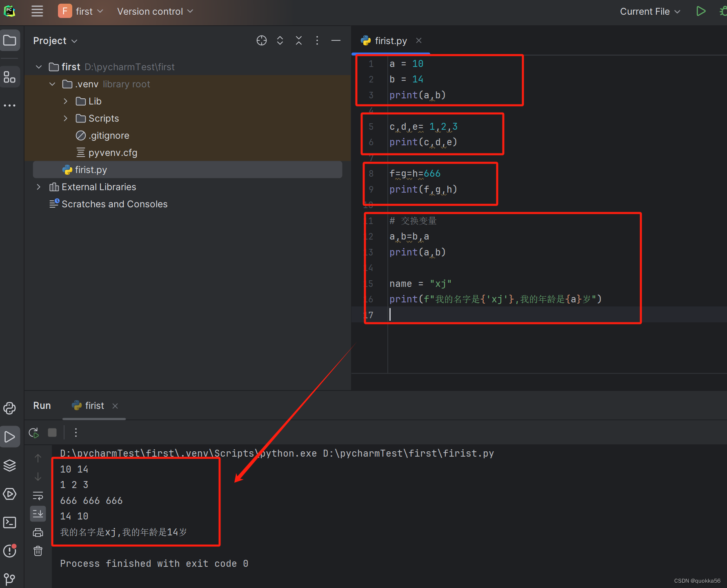Open Python Packages layers icon
The image size is (727, 588).
click(10, 465)
